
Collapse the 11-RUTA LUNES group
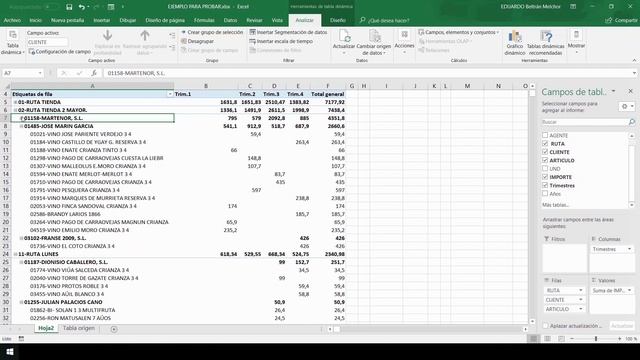click(x=16, y=254)
